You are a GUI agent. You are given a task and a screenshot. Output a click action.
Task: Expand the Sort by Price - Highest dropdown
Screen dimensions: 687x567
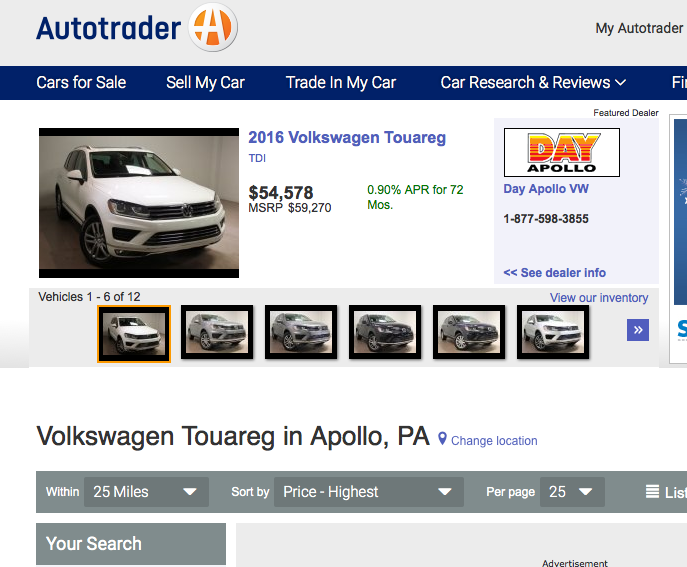pyautogui.click(x=368, y=492)
